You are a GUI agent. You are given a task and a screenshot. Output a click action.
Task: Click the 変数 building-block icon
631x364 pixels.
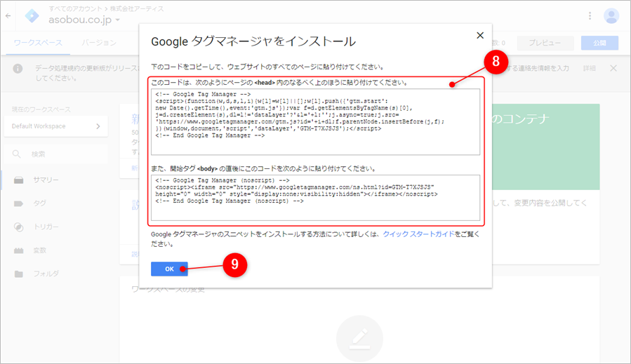click(18, 250)
